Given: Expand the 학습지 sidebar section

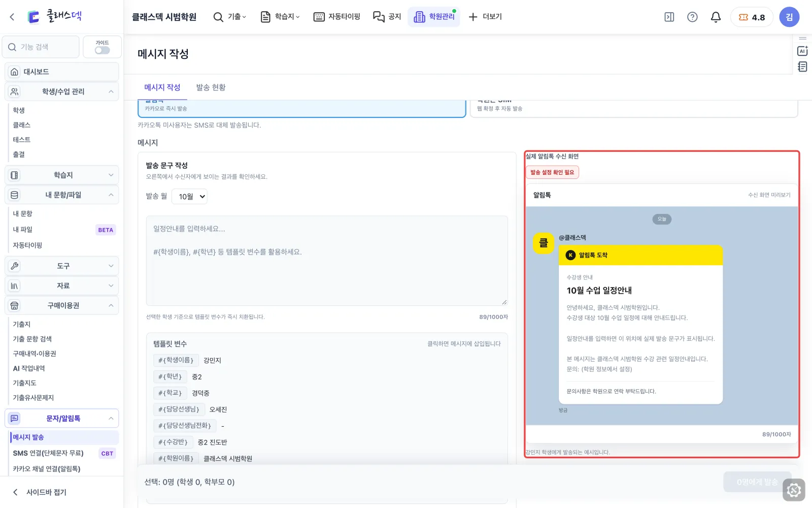Looking at the screenshot, I should coord(62,175).
